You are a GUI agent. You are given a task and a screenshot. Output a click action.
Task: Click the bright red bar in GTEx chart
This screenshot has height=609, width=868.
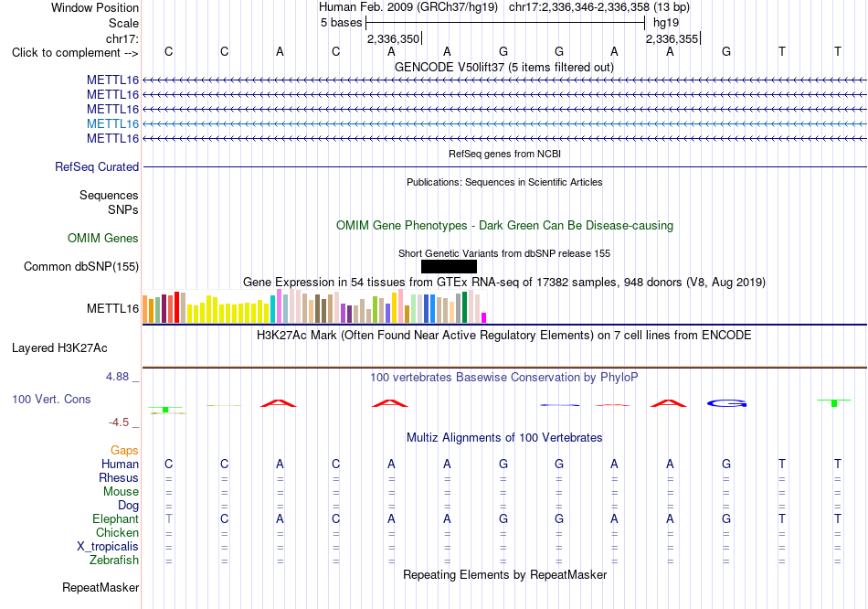176,307
